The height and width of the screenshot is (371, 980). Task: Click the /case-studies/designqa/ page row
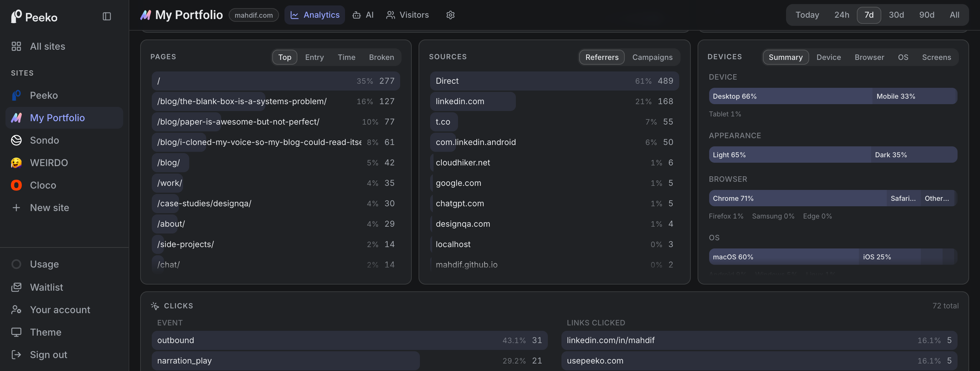pos(276,203)
